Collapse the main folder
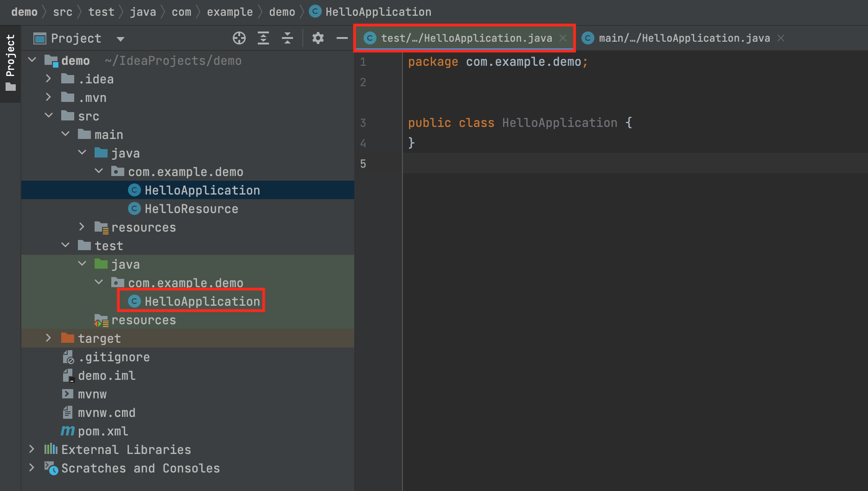The image size is (868, 491). pyautogui.click(x=65, y=134)
